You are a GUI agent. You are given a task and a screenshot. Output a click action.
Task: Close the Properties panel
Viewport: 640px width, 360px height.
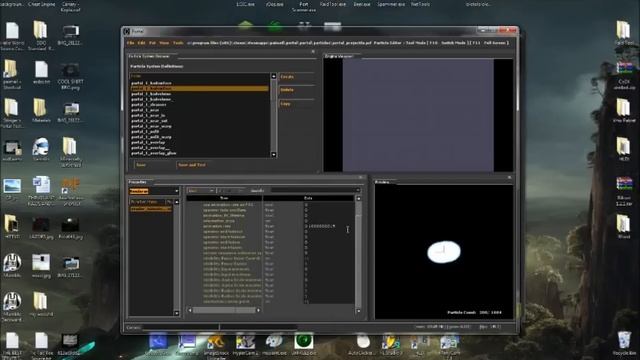click(x=360, y=178)
